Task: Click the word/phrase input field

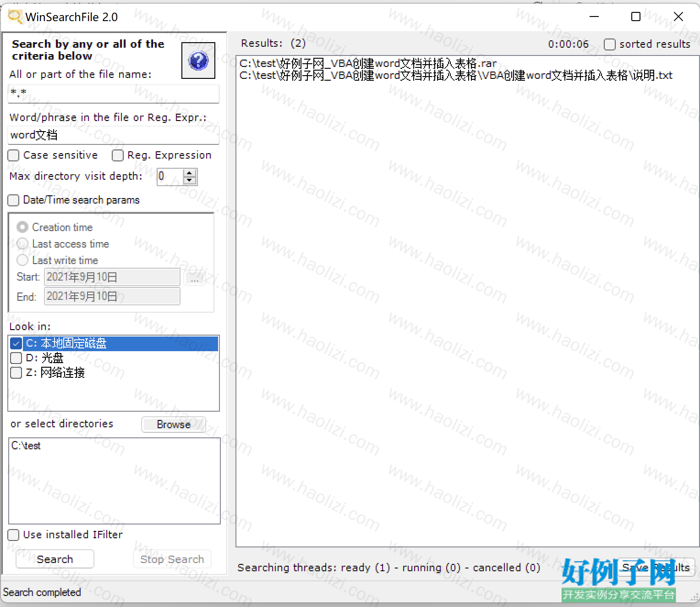Action: click(114, 135)
